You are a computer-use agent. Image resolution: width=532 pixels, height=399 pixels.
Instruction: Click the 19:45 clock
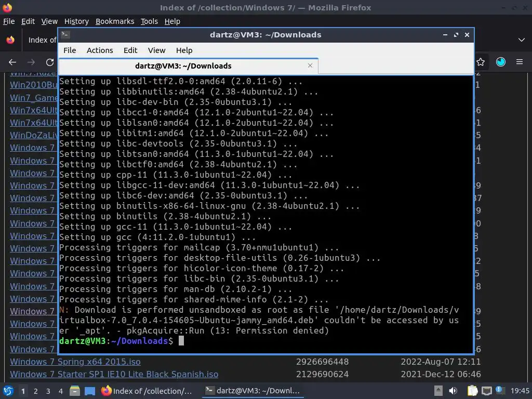coord(520,391)
